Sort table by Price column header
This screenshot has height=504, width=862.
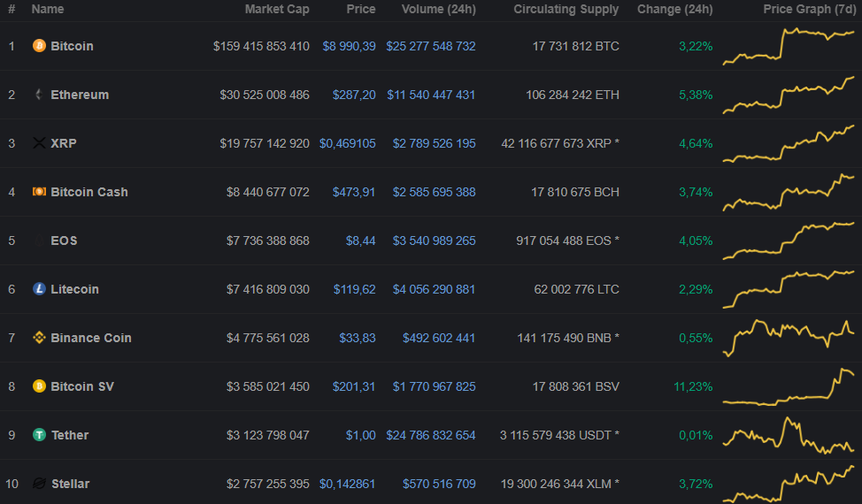tap(361, 10)
